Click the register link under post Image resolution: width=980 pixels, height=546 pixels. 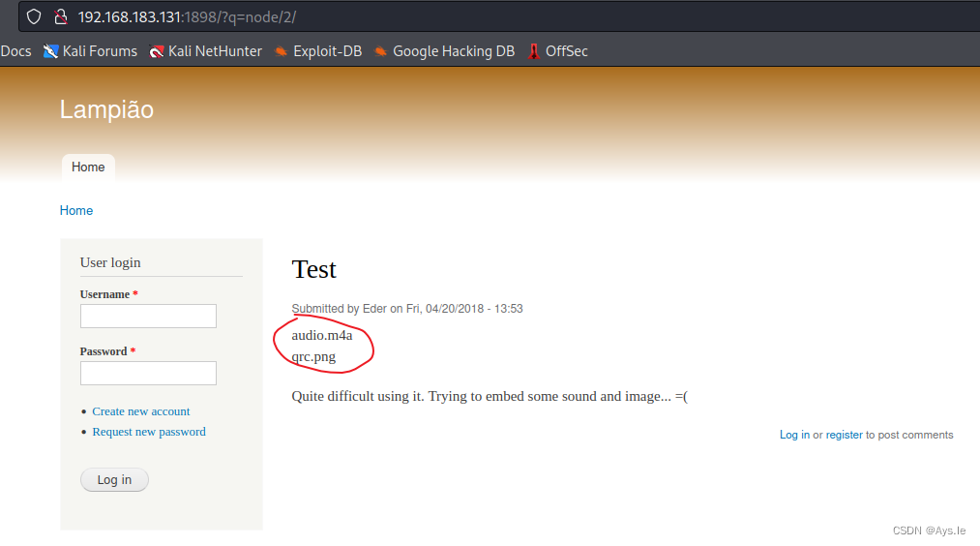845,435
